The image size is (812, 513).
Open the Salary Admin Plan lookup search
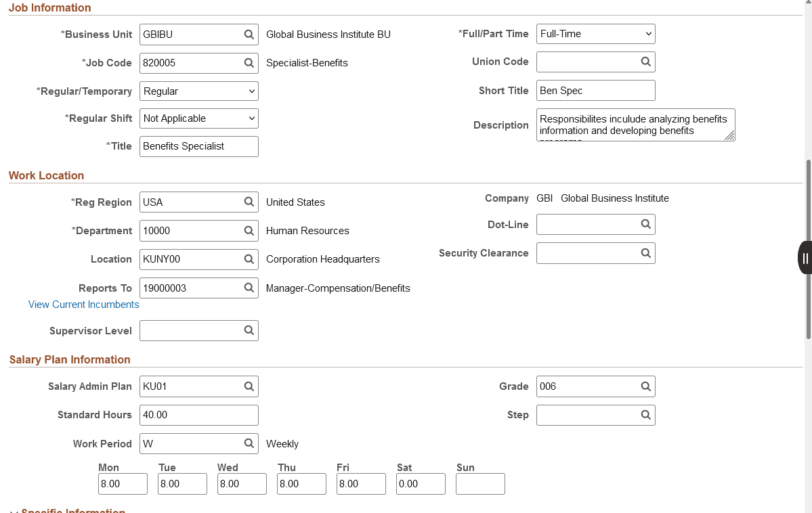[249, 386]
